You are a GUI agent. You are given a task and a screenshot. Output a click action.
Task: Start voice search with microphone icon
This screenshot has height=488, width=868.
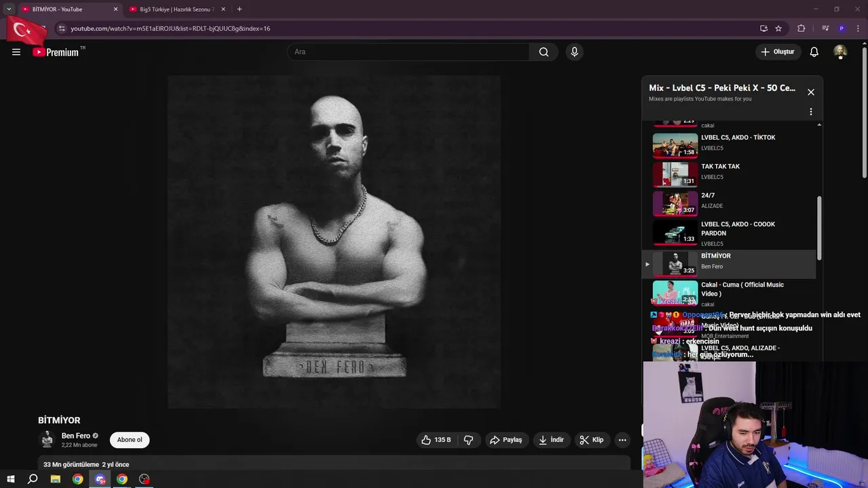coord(574,52)
